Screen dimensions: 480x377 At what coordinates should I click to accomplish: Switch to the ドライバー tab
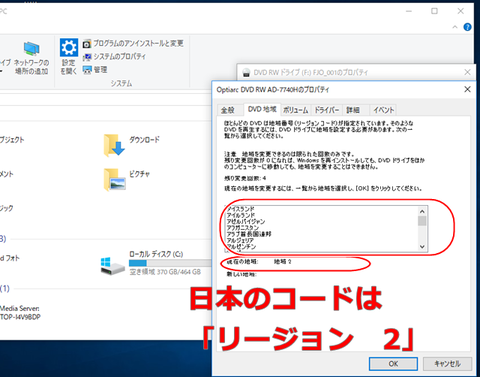327,110
